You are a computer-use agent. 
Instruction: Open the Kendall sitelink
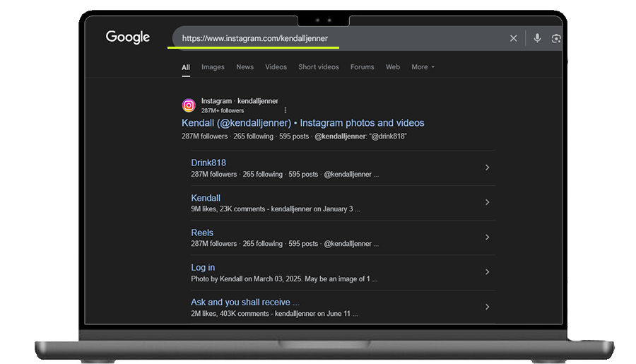tap(206, 198)
